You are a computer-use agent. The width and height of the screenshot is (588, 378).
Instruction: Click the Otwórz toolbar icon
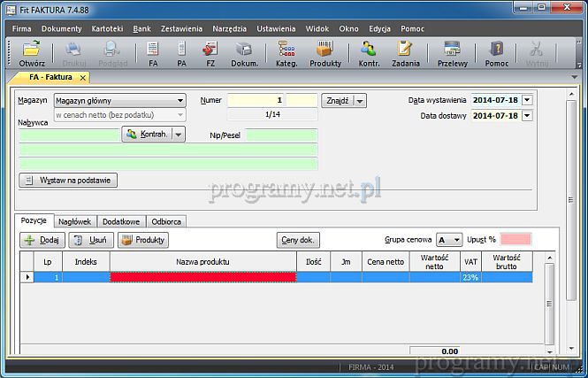(x=32, y=53)
